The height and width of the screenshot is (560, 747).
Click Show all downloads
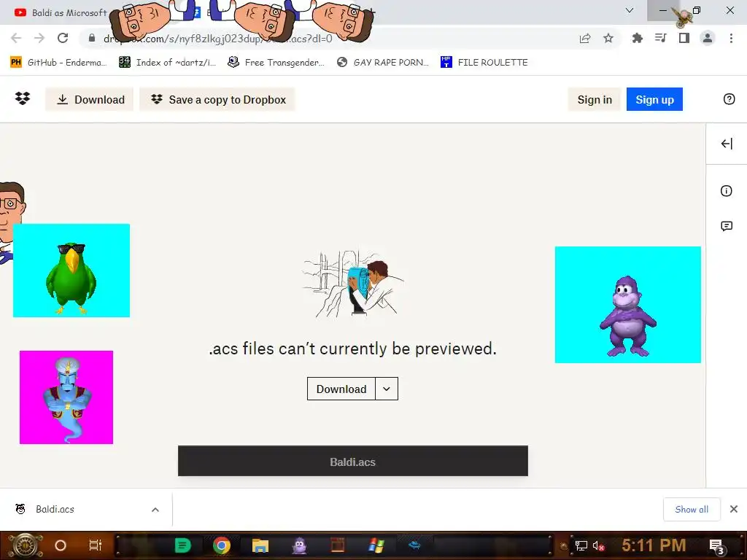[692, 510]
